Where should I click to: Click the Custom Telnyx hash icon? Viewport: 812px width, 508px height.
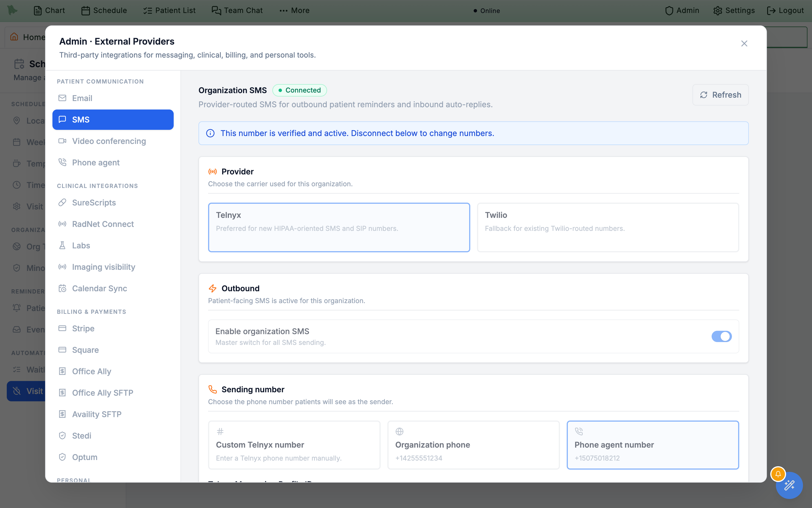(x=220, y=432)
